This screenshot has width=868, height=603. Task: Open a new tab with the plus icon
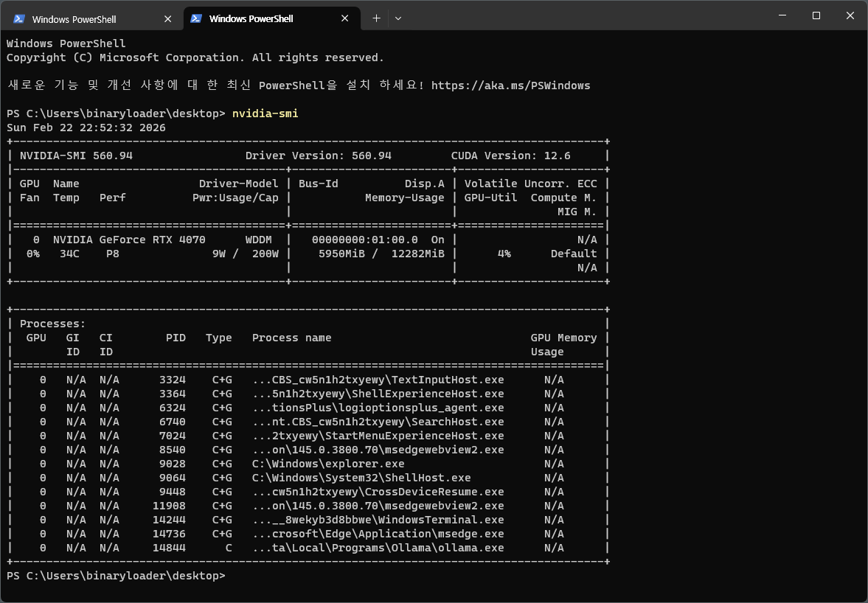376,18
